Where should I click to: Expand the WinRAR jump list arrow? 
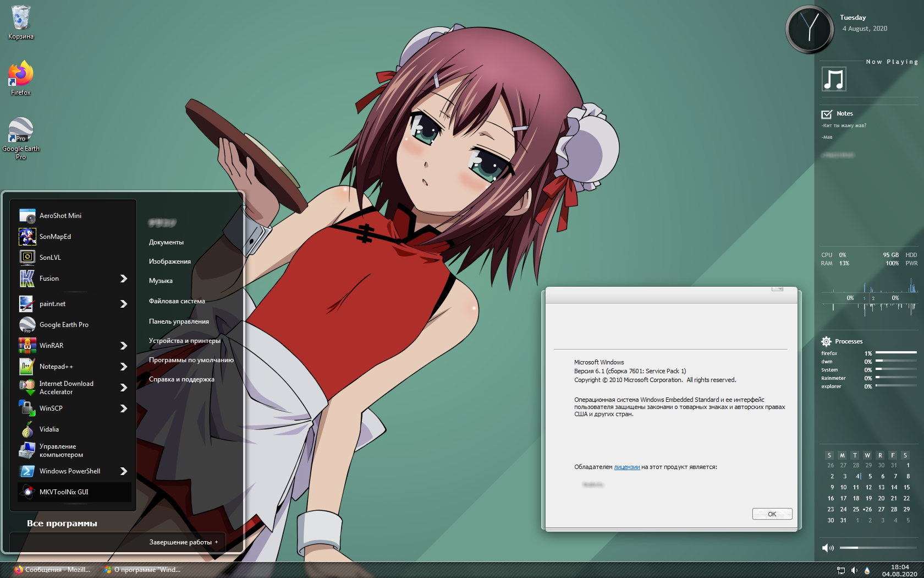point(124,346)
